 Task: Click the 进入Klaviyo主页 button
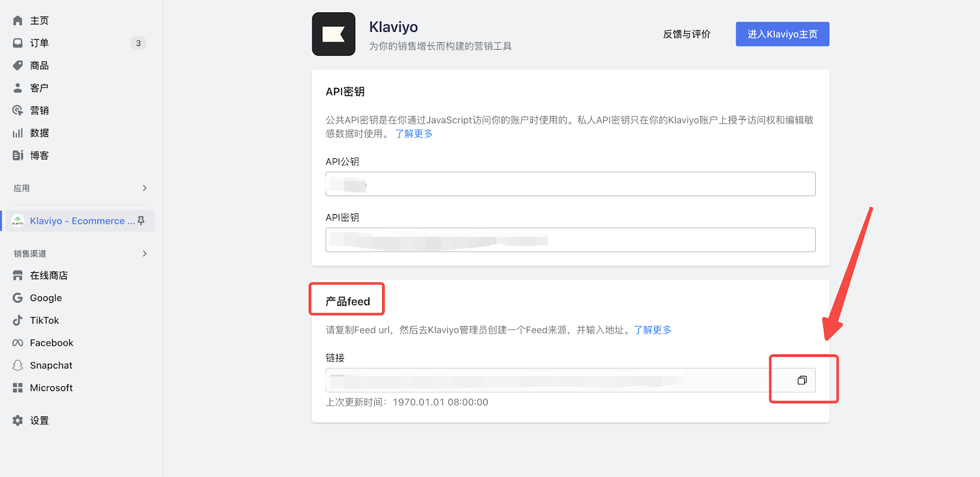click(782, 34)
